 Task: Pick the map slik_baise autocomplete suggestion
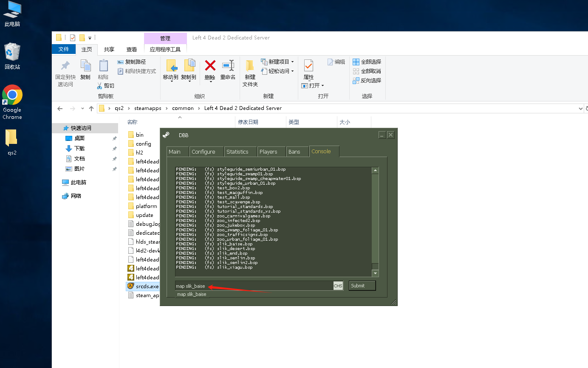coord(192,294)
